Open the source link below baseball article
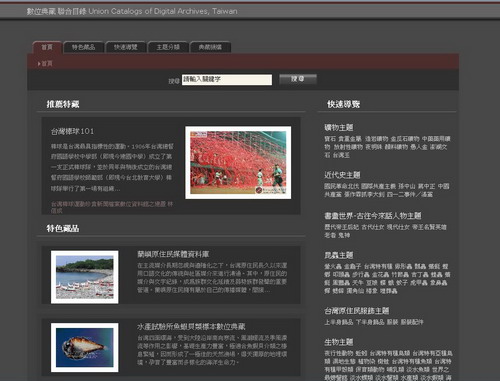This screenshot has height=381, width=500. pyautogui.click(x=112, y=207)
